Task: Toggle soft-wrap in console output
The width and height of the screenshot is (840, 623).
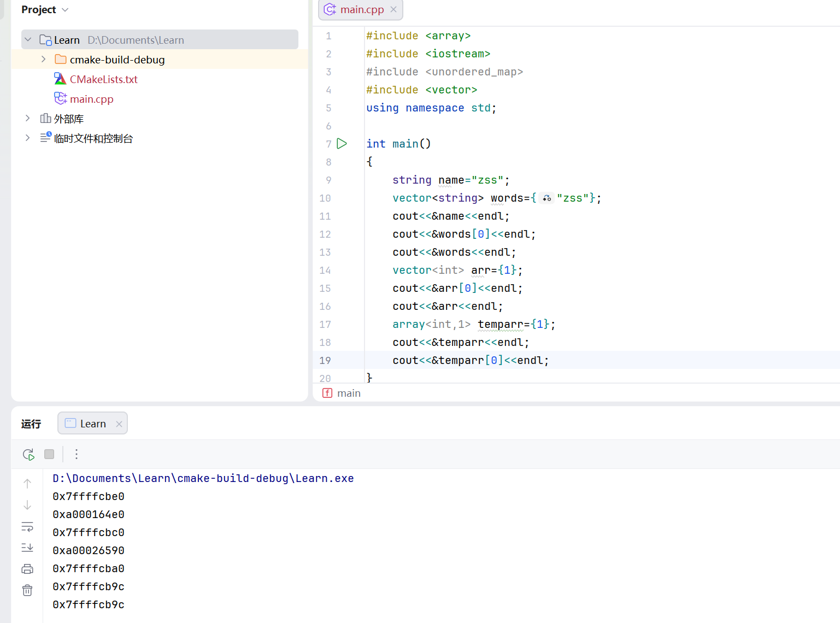Action: coord(27,527)
